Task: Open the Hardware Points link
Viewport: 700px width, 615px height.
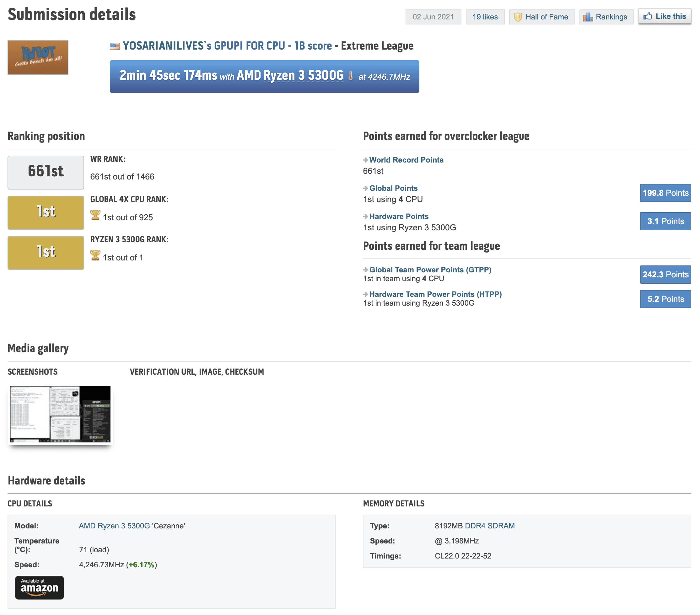Action: 399,216
